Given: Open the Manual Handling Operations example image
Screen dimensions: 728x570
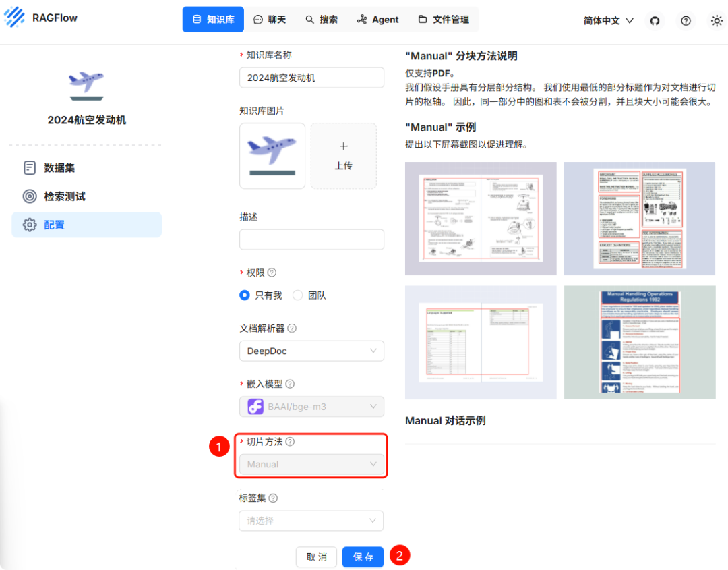Looking at the screenshot, I should click(x=639, y=343).
